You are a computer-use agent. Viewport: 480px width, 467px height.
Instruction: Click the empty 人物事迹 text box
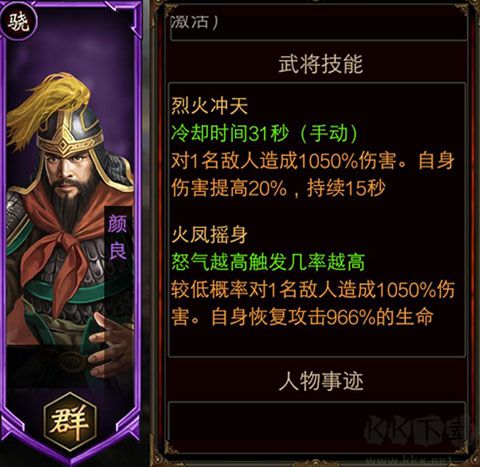(317, 424)
